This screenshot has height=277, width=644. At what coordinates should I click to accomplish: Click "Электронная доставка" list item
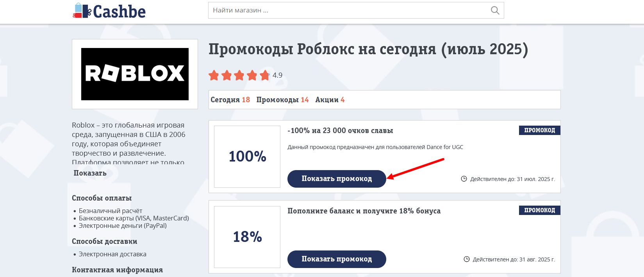112,254
